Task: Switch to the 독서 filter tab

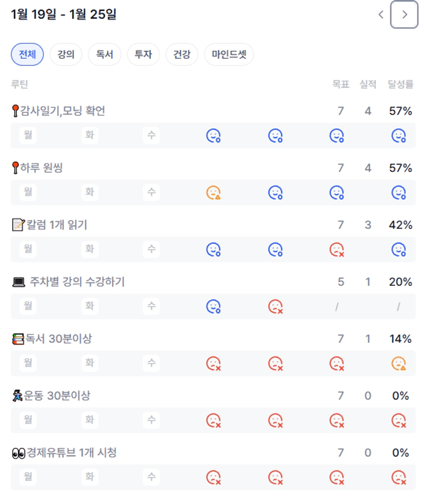Action: (105, 55)
